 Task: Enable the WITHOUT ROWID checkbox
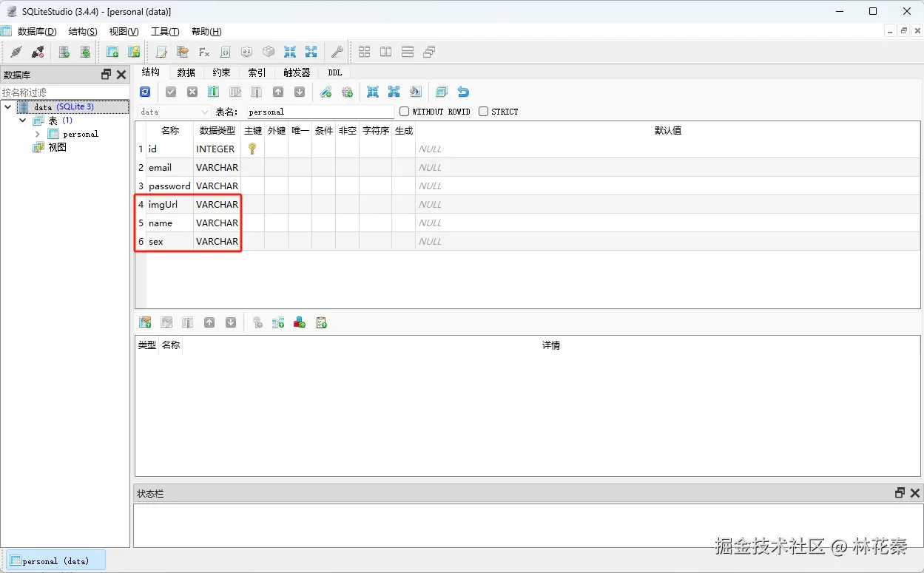click(404, 112)
